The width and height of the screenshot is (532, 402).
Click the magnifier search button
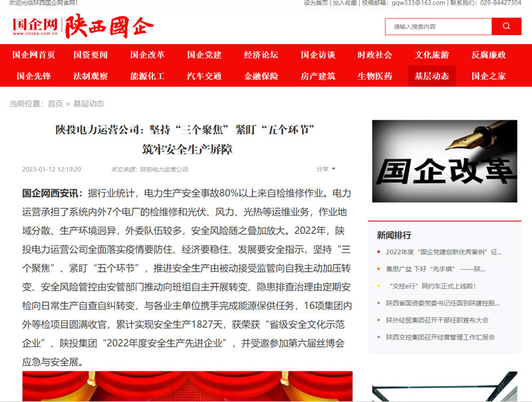[x=506, y=27]
